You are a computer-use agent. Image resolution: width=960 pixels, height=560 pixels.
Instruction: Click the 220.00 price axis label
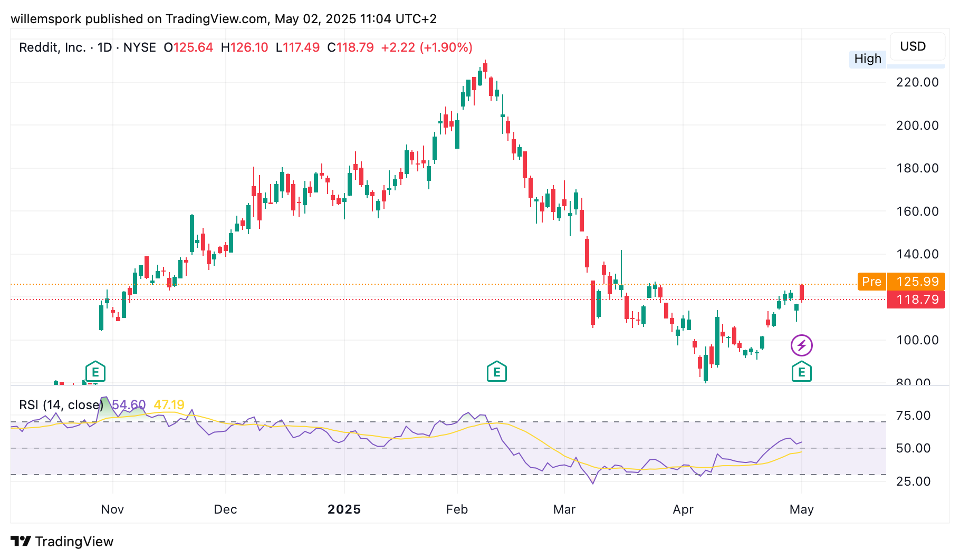click(917, 82)
